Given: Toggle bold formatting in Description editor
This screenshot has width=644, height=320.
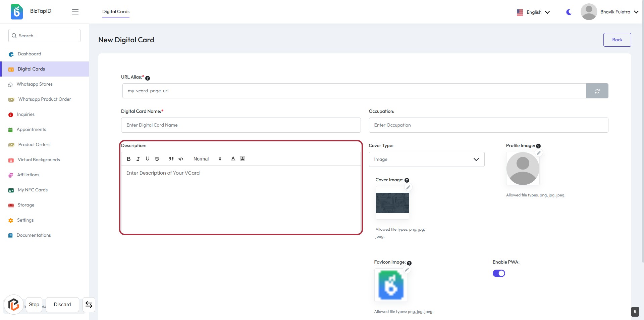Looking at the screenshot, I should pos(128,159).
